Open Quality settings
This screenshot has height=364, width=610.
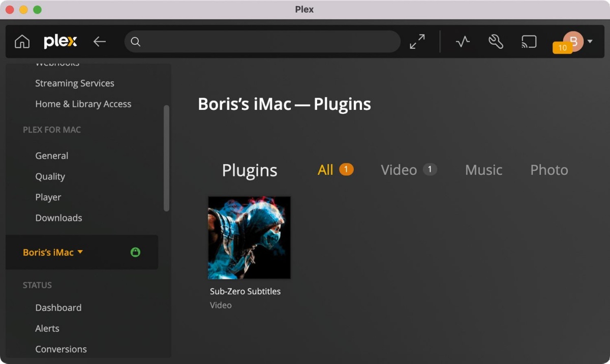tap(50, 176)
